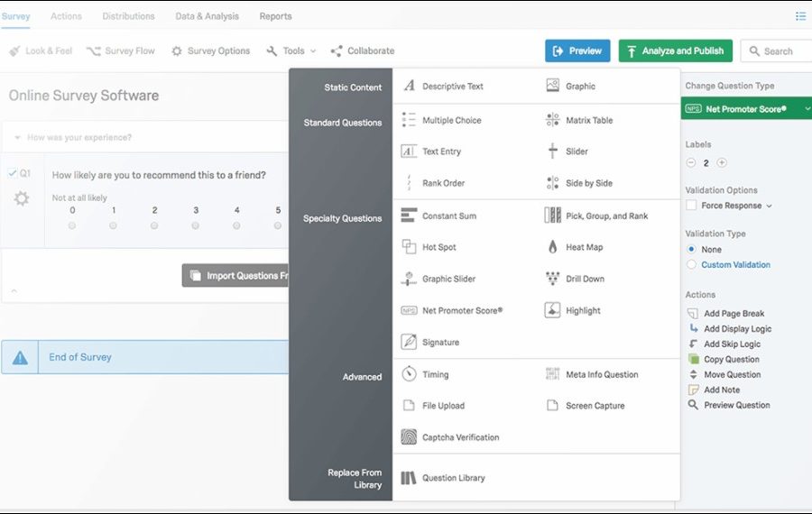Select the None validation type radio button
812x514 pixels.
point(691,249)
